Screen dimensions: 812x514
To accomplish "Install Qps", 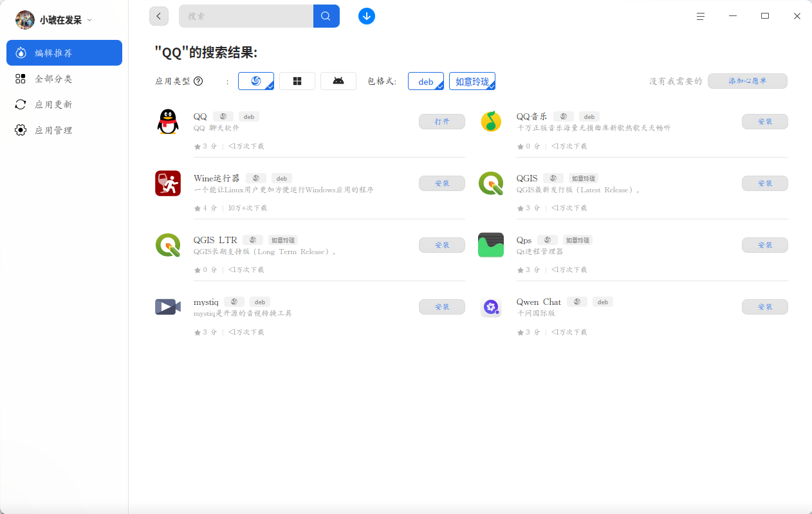I will [x=765, y=245].
